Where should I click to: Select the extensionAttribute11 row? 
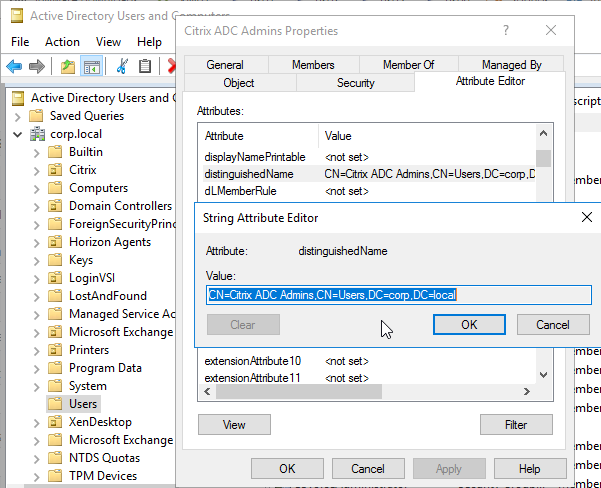point(369,378)
